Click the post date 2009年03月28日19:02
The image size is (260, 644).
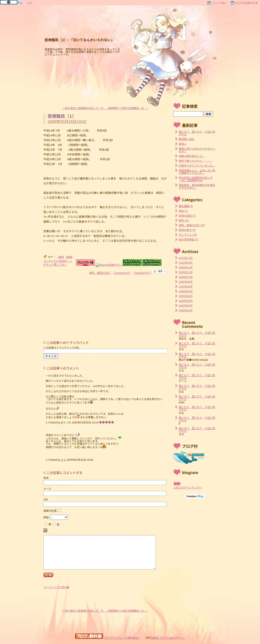pos(67,121)
